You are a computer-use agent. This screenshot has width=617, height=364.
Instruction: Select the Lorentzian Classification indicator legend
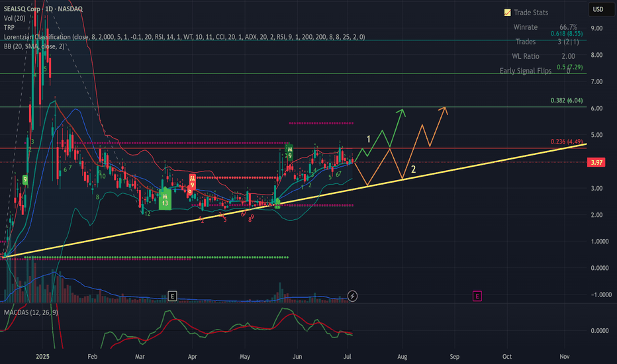point(184,37)
